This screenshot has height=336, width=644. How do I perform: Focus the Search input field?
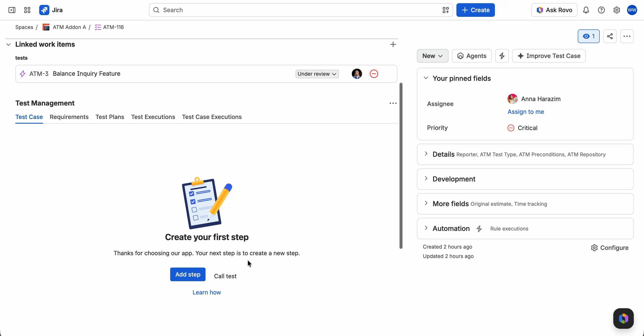(301, 10)
